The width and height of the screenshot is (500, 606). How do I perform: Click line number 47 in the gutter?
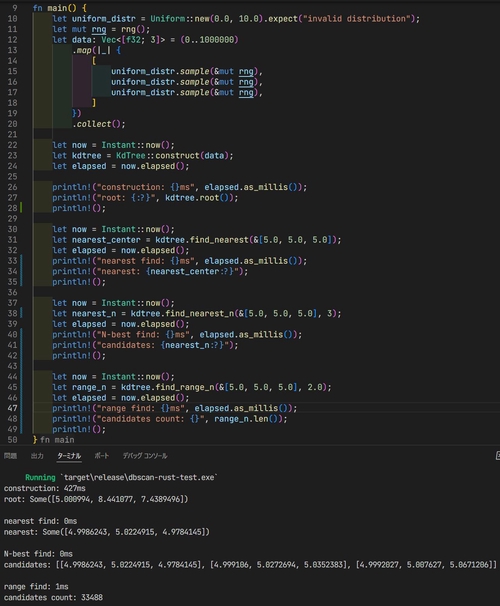12,409
